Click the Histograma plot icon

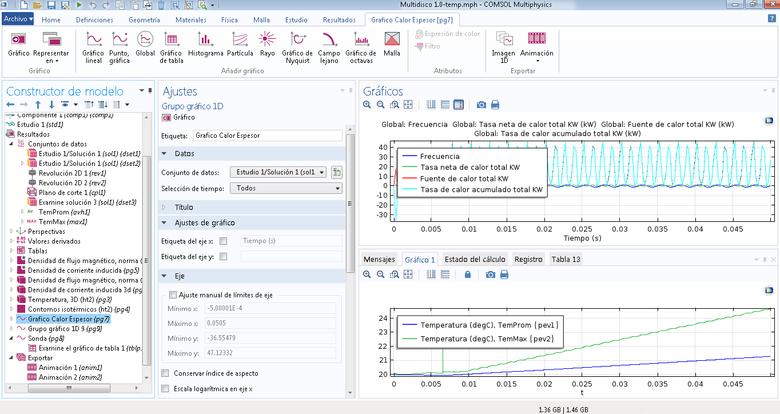pyautogui.click(x=205, y=44)
